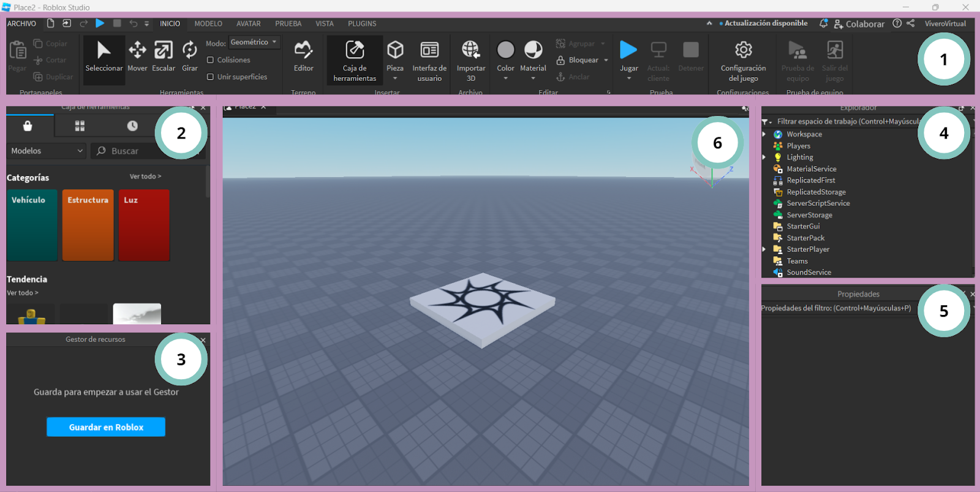This screenshot has width=980, height=492.
Task: Click the quick-access play icon
Action: (x=100, y=23)
